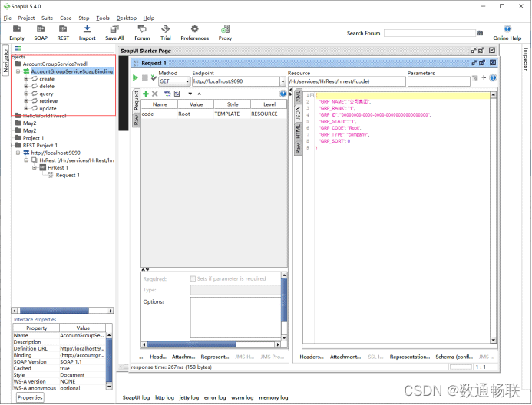Screen dimensions: 532x405
Task: Open the Desktop menu
Action: [x=126, y=18]
